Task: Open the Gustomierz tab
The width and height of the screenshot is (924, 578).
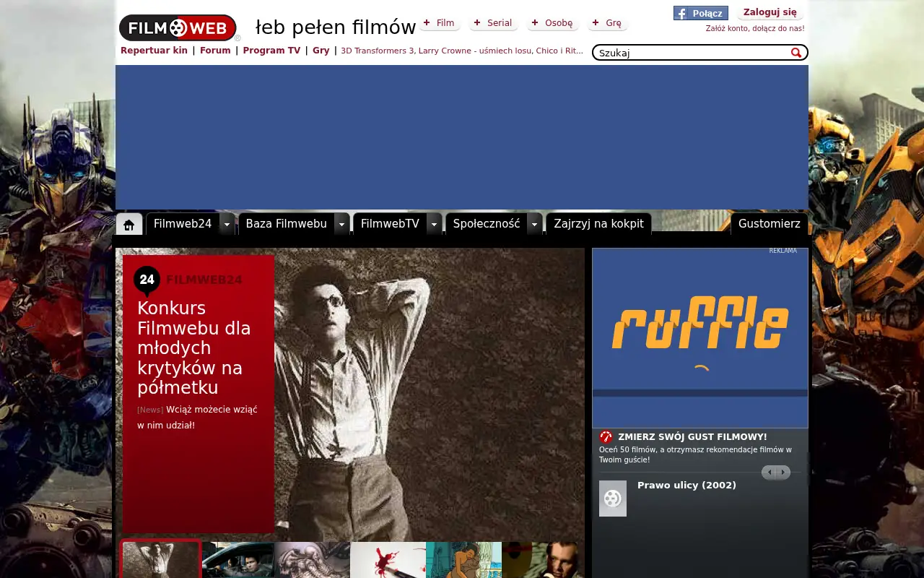Action: pyautogui.click(x=770, y=224)
